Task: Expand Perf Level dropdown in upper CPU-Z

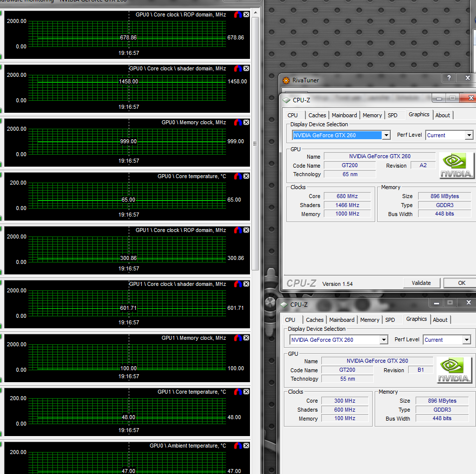Action: [469, 135]
